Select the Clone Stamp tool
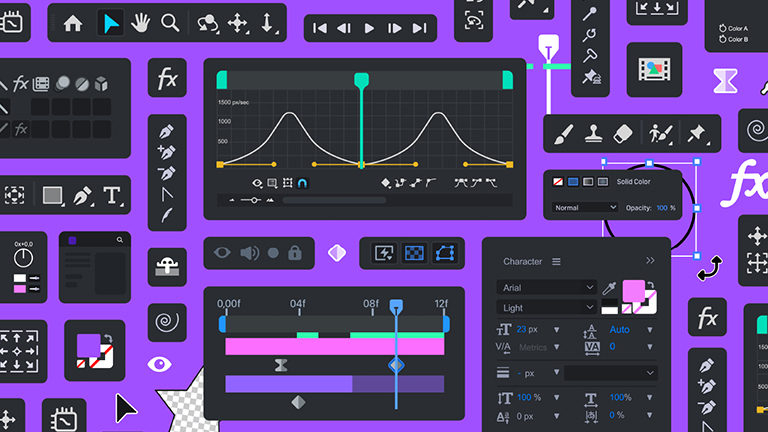The height and width of the screenshot is (432, 768). (x=592, y=133)
